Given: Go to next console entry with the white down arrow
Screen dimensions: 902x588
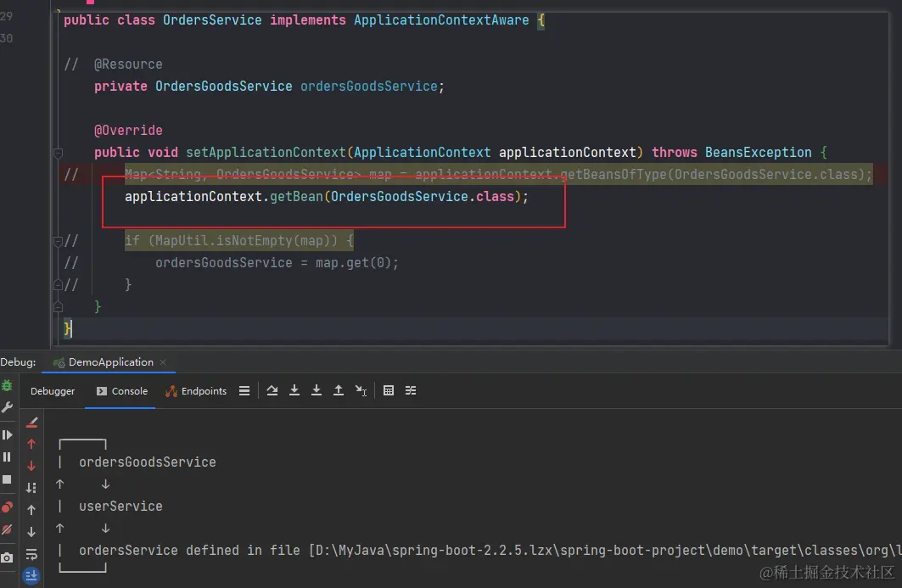Looking at the screenshot, I should click(x=31, y=532).
